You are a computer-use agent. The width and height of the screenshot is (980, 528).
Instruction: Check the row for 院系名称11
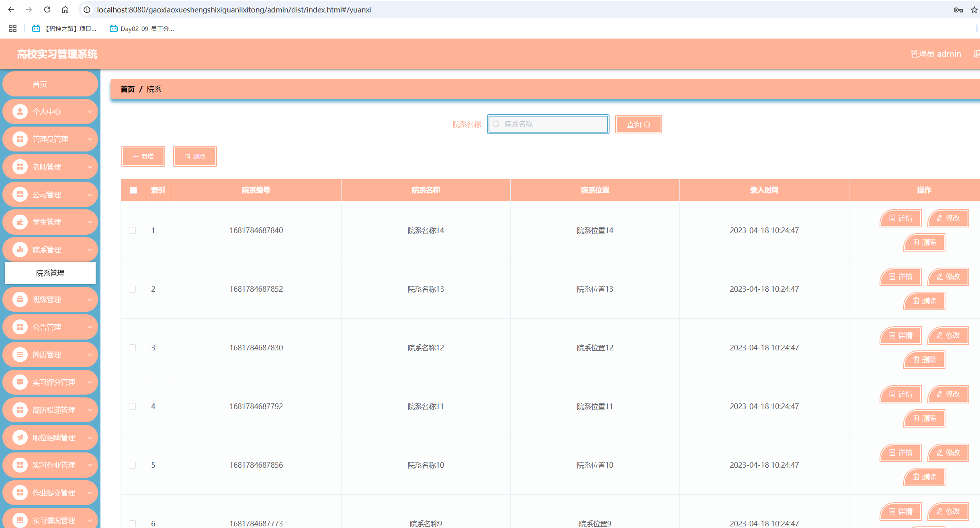click(132, 406)
